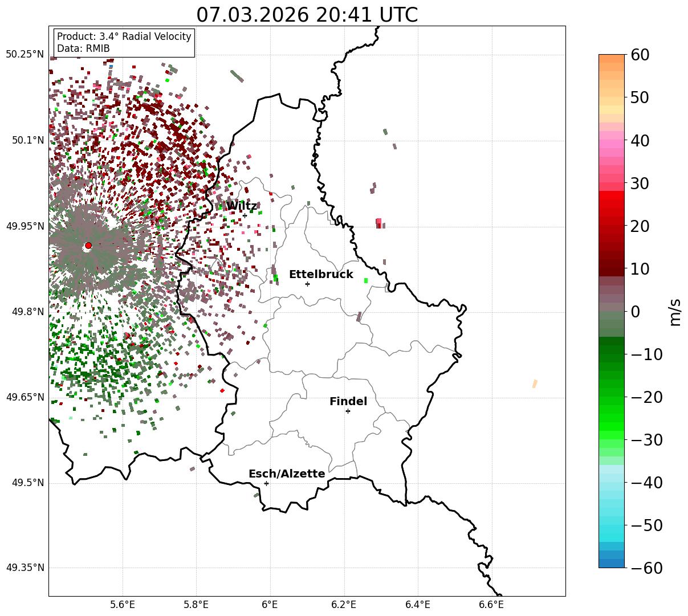The width and height of the screenshot is (688, 616).
Task: Click the Esch/Alzette city label
Action: click(x=287, y=474)
